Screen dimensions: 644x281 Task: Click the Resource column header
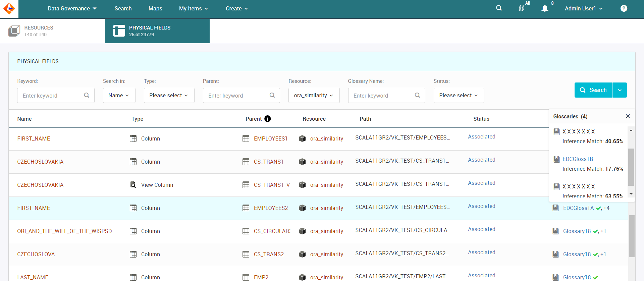click(314, 119)
